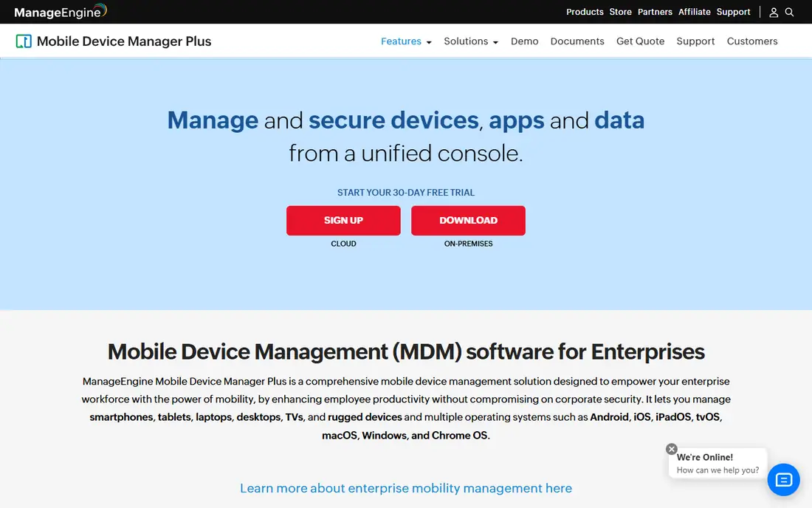The height and width of the screenshot is (508, 812).
Task: Expand the Solutions dropdown menu
Action: 471,41
